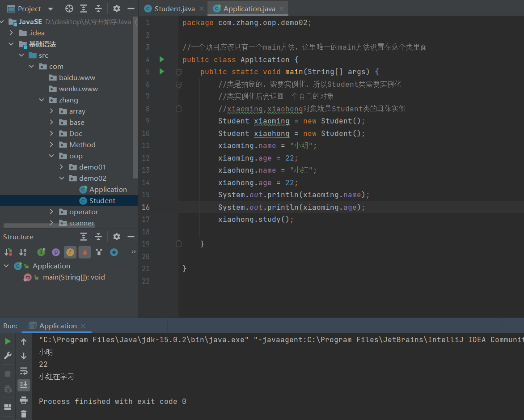Click the down stack trace arrow

24,356
